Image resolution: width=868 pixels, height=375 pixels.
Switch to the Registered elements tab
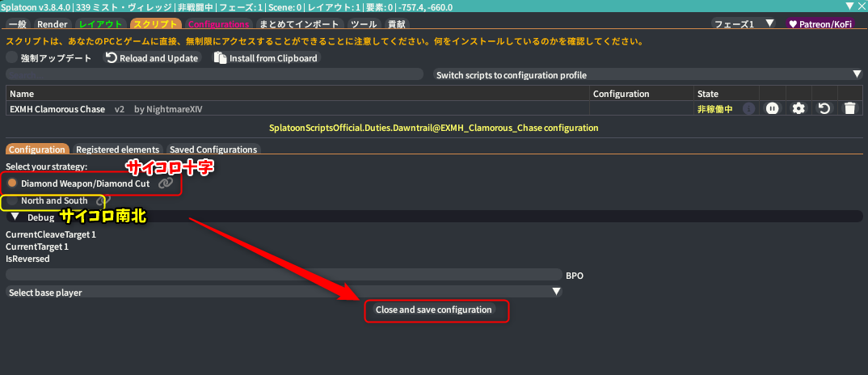(117, 150)
